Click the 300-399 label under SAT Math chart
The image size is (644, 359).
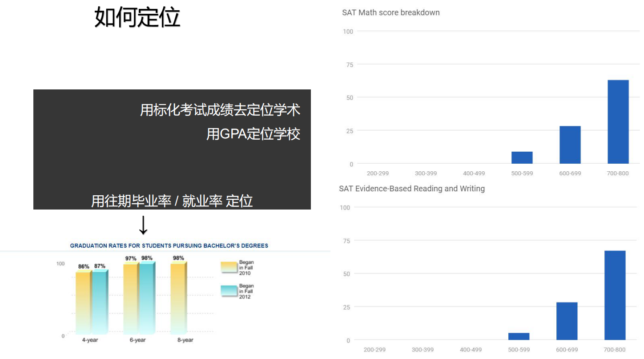point(426,173)
